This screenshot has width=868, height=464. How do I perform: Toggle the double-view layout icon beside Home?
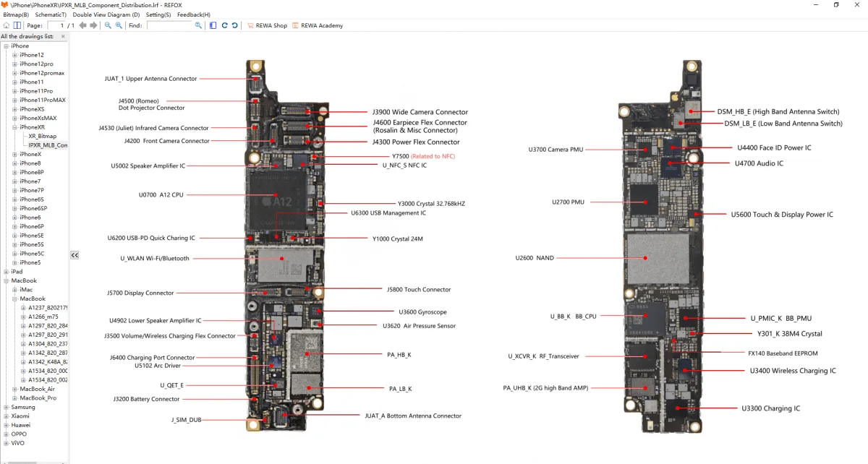17,25
